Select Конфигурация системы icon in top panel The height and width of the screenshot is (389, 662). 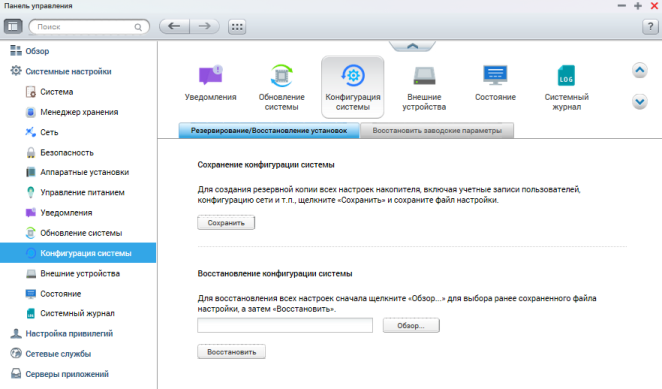(x=353, y=87)
